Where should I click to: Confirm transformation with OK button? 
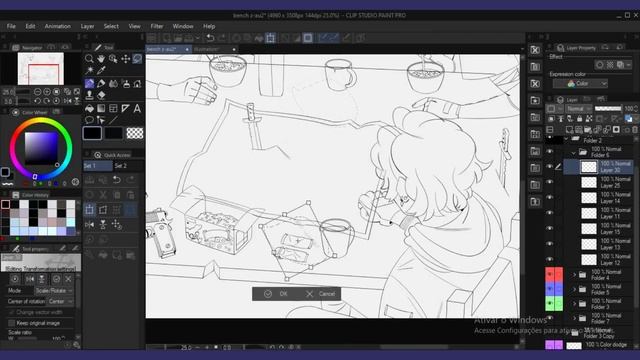276,294
